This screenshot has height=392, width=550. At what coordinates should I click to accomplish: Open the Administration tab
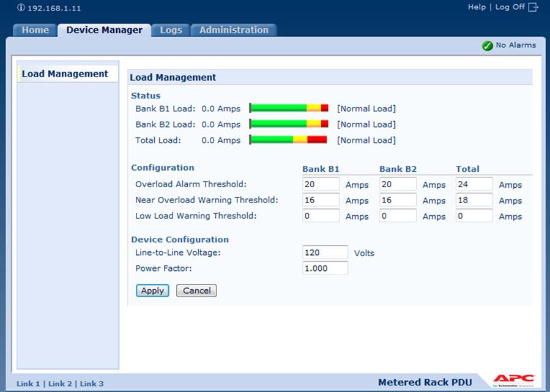tap(234, 30)
